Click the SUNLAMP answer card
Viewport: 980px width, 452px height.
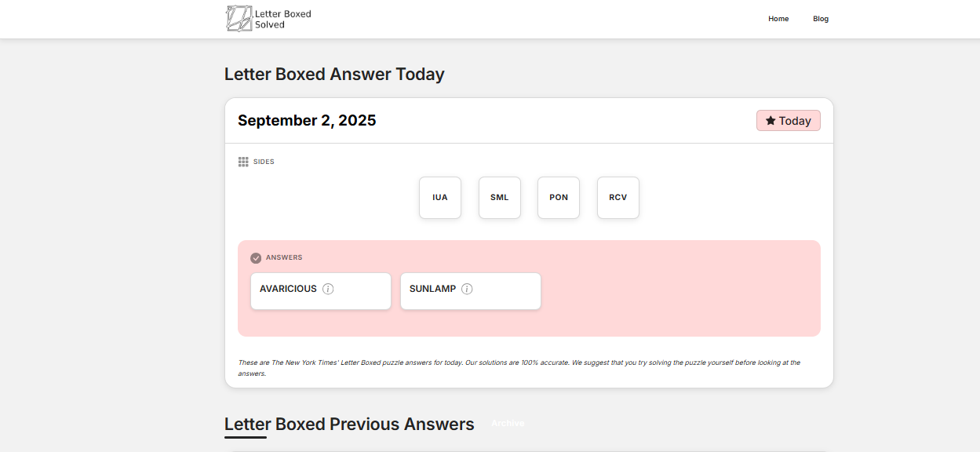tap(470, 291)
